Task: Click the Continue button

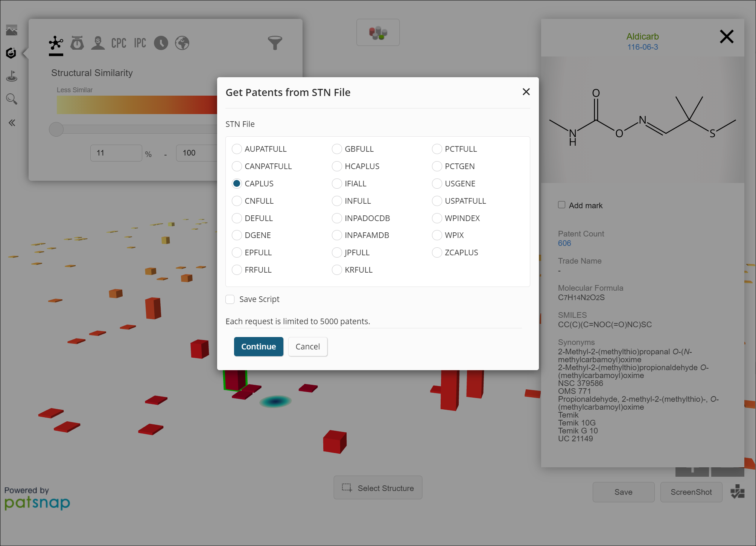Action: click(259, 347)
